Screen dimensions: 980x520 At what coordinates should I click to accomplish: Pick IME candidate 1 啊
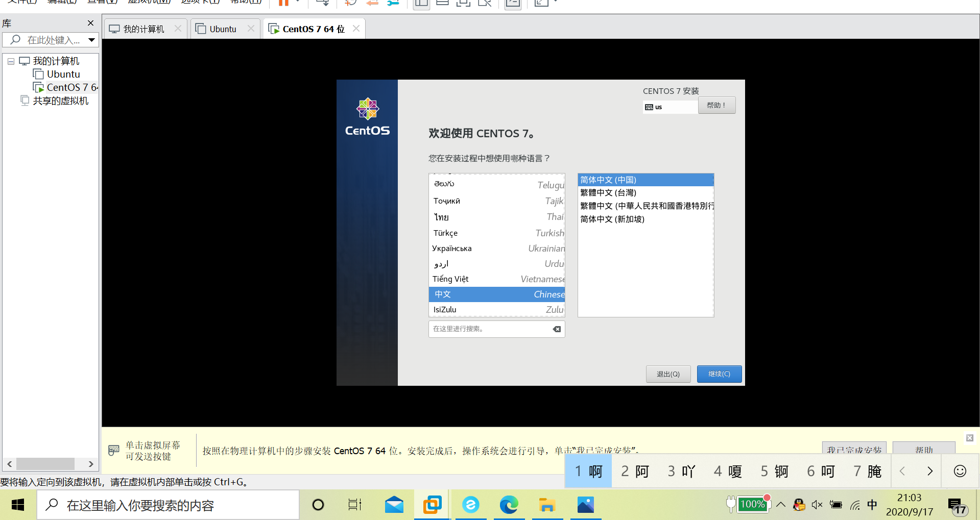pos(588,471)
